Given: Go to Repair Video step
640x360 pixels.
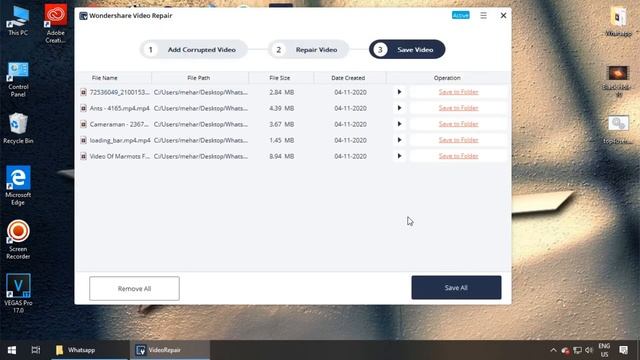Looking at the screenshot, I should click(x=309, y=49).
